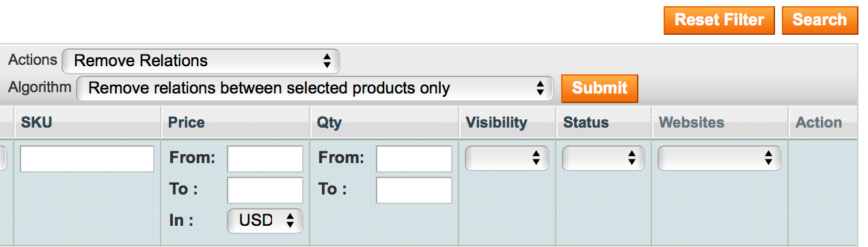Sort by the Price column header

(187, 123)
